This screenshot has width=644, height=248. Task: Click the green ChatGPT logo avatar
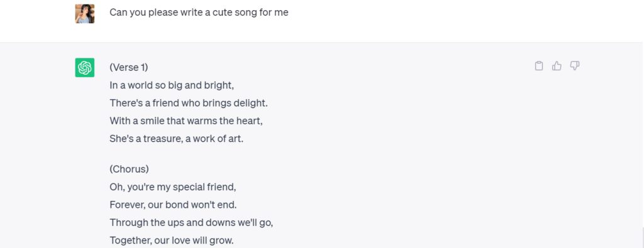pos(85,67)
